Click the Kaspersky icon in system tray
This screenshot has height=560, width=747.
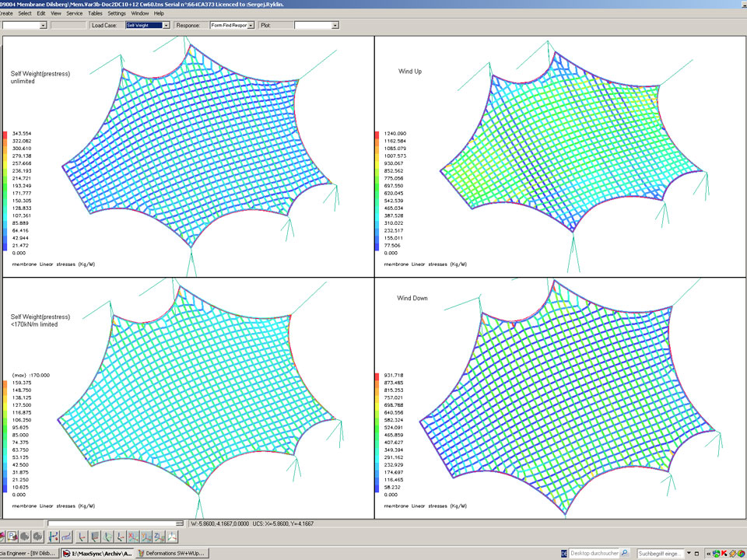coord(725,553)
